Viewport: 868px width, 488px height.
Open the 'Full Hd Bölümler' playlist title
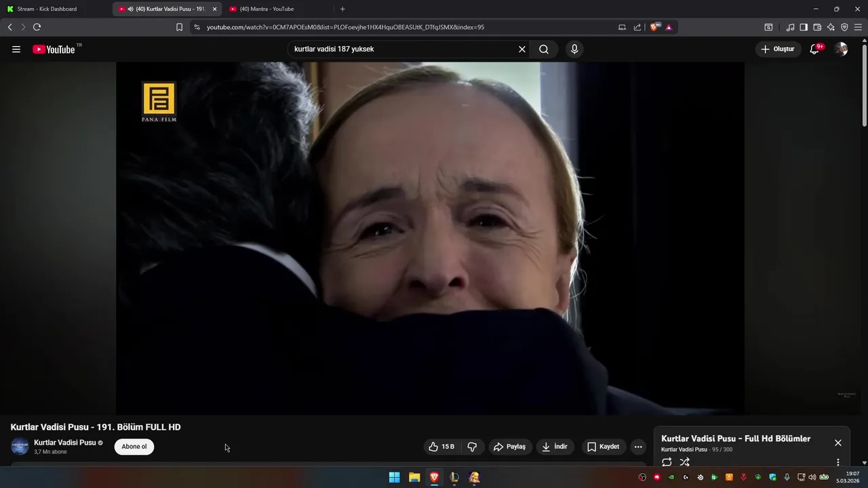pyautogui.click(x=736, y=439)
